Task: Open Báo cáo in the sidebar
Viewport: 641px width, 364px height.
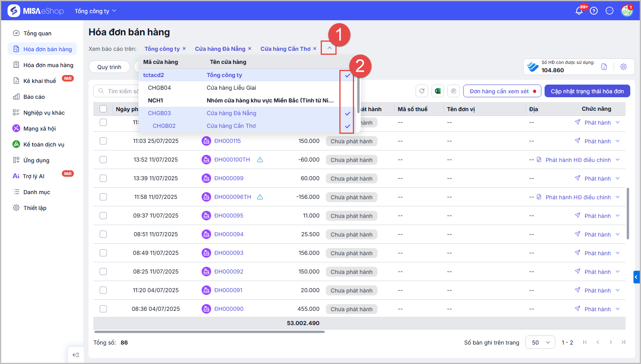Action: (34, 97)
